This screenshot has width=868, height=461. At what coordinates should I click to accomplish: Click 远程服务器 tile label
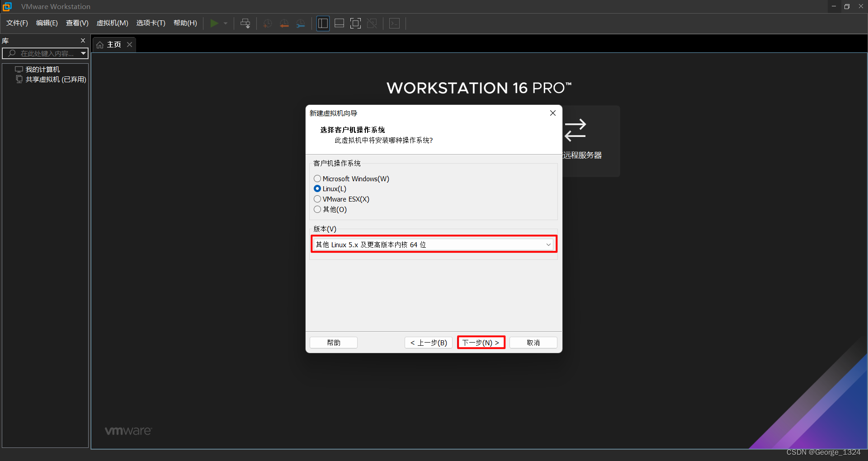coord(582,155)
